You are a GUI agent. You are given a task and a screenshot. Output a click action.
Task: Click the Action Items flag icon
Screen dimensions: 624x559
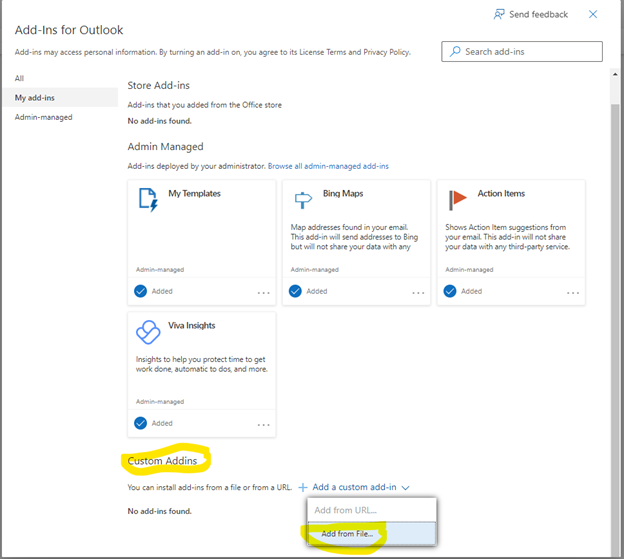pyautogui.click(x=457, y=199)
